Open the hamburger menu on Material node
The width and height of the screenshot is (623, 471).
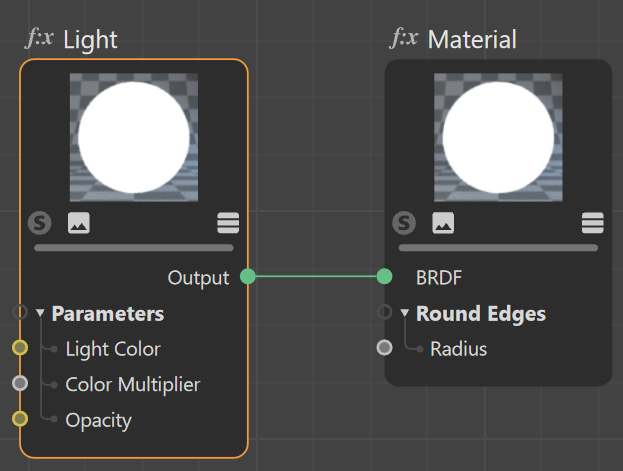tap(592, 223)
